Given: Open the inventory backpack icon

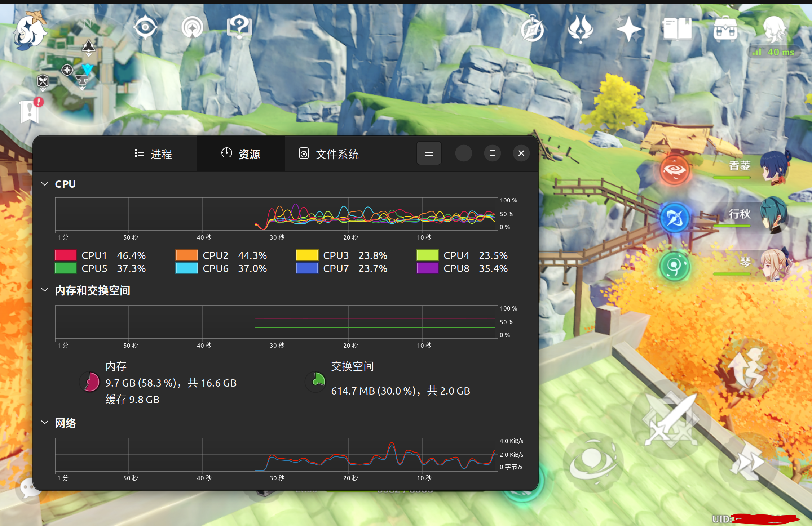Looking at the screenshot, I should tap(725, 29).
